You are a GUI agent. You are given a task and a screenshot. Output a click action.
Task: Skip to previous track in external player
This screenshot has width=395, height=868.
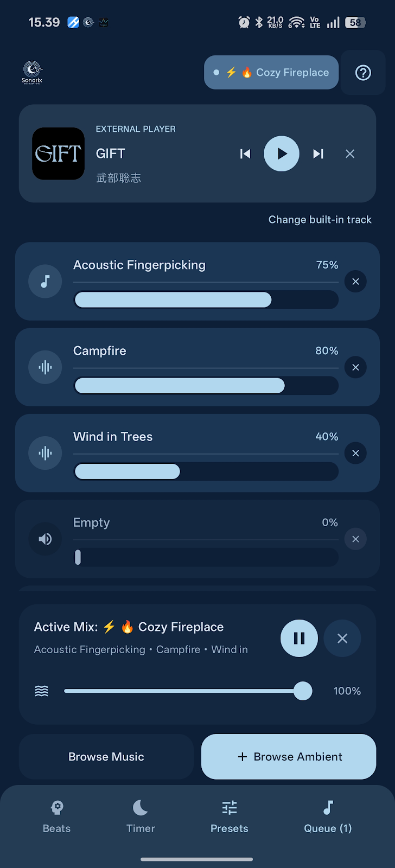click(245, 154)
